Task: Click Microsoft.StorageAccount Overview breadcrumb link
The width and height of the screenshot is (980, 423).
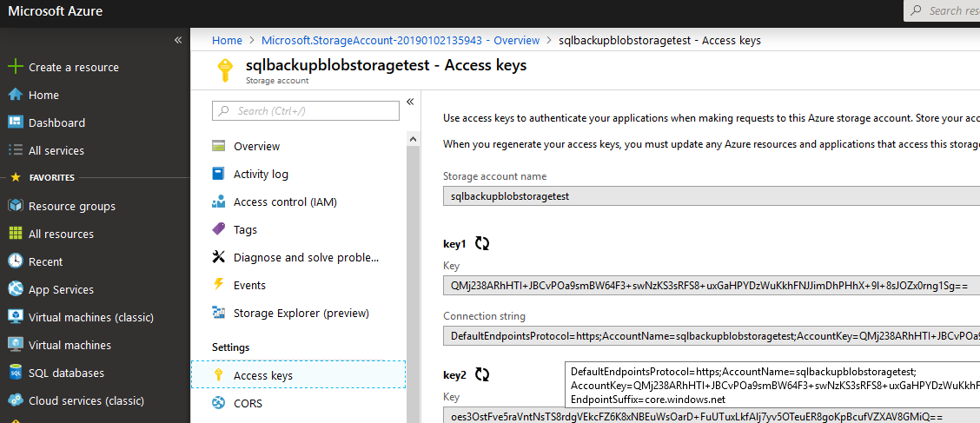Action: 400,40
